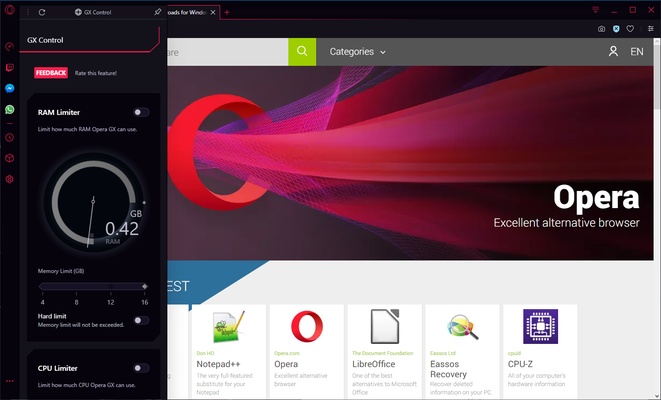661x400 pixels.
Task: Click the Memory Limit slider handle
Action: [x=145, y=286]
